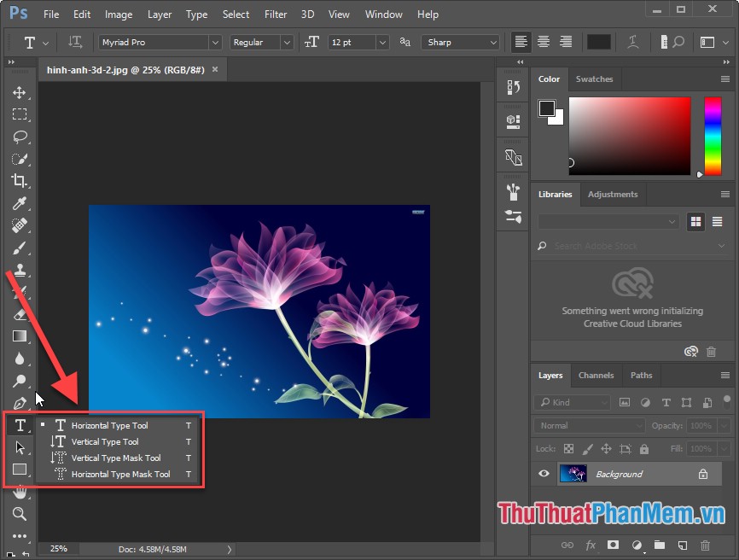Enable center text alignment in the options bar

coord(544,42)
